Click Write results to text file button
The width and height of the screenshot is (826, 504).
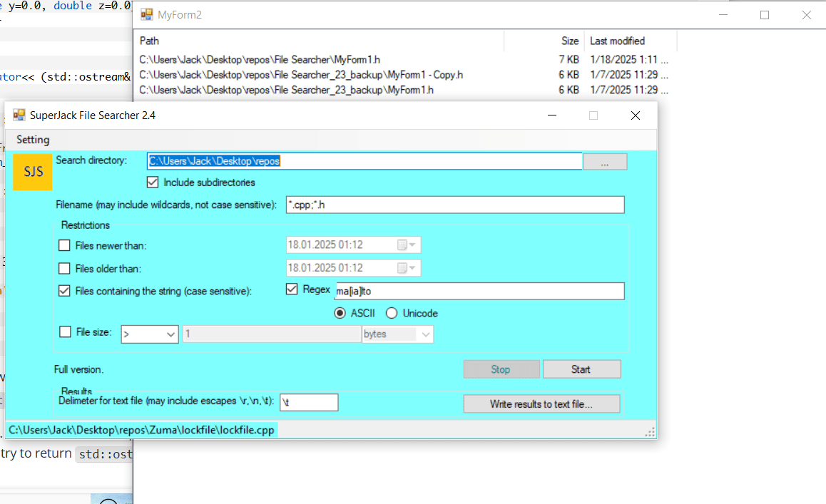pos(541,404)
